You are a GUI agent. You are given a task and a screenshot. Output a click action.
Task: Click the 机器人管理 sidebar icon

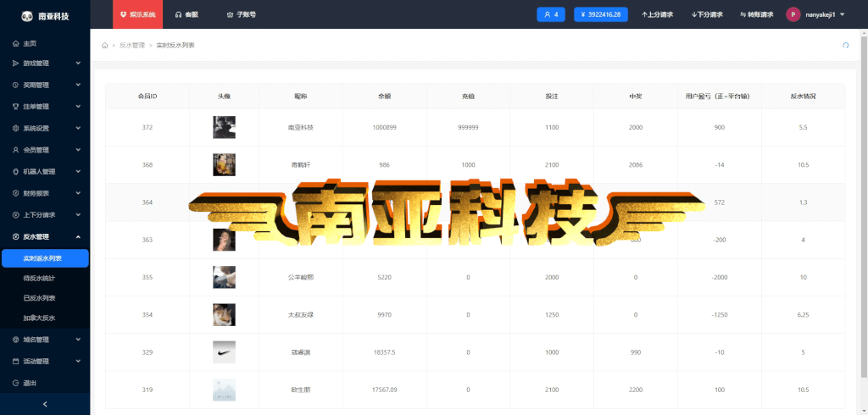pos(15,172)
